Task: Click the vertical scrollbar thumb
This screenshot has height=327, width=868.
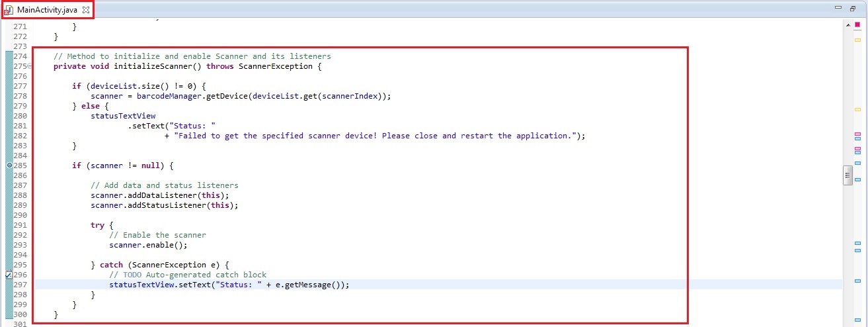Action: pyautogui.click(x=847, y=175)
